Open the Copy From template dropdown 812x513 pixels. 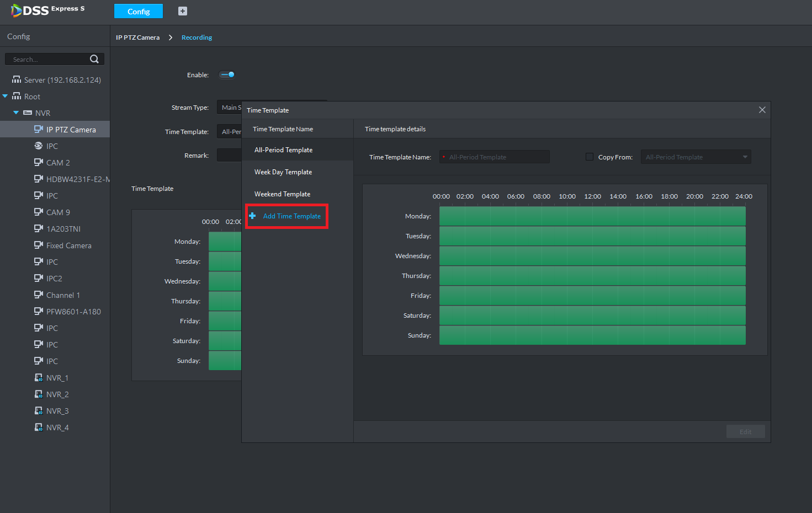696,157
